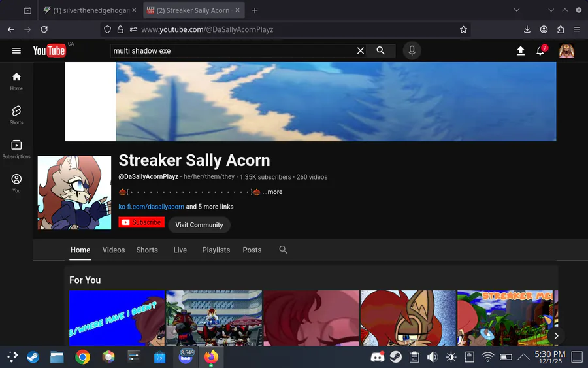
Task: Open the upload video icon
Action: click(521, 50)
